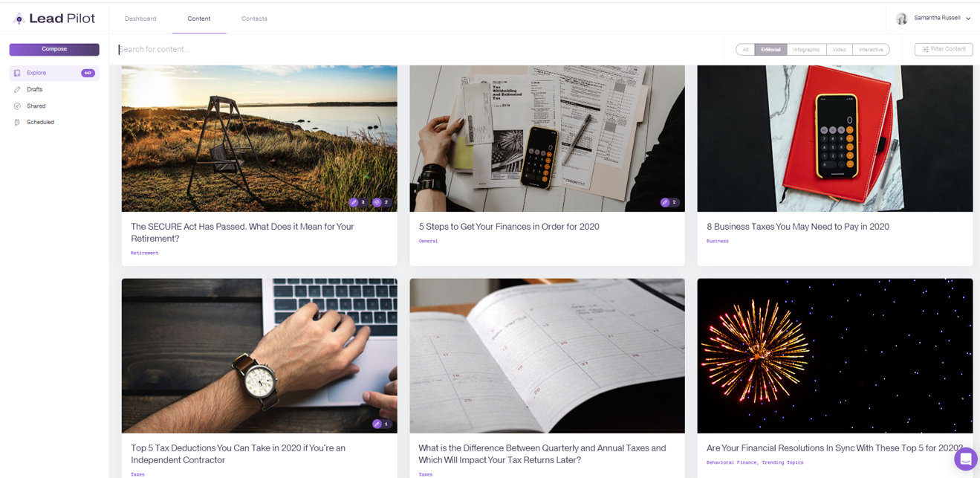Click the Explore sidebar icon
This screenshot has height=478, width=980.
pyautogui.click(x=17, y=73)
